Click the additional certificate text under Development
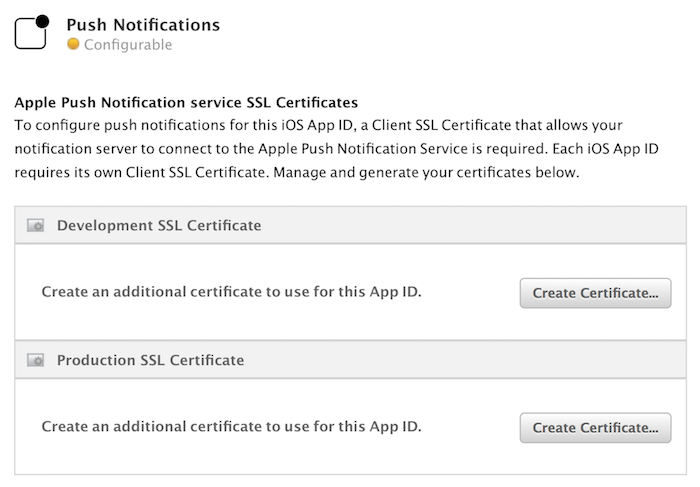Screen dimensions: 700x487 coord(231,291)
